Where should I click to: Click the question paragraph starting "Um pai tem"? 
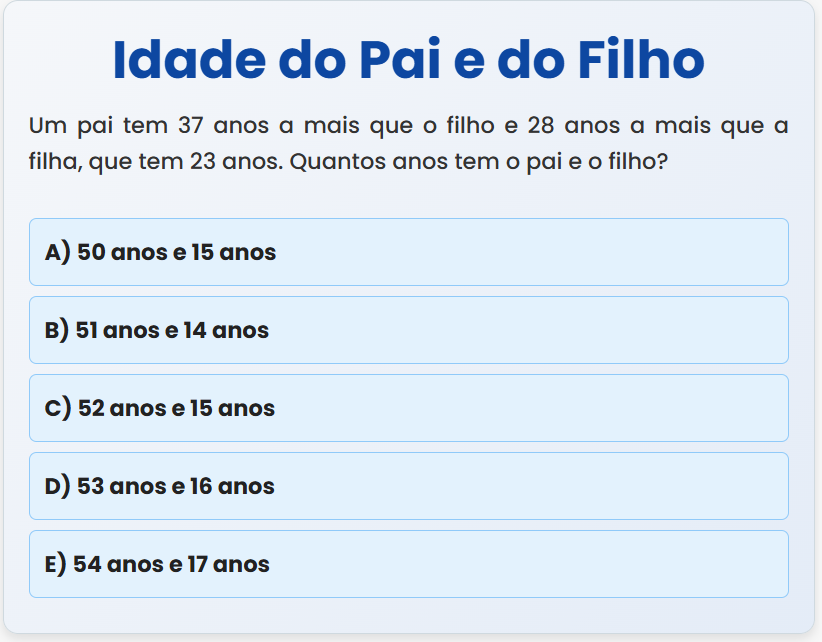pos(408,143)
